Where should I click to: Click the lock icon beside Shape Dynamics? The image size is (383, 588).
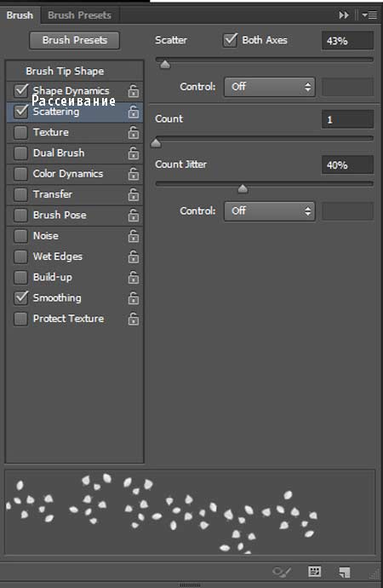[134, 91]
